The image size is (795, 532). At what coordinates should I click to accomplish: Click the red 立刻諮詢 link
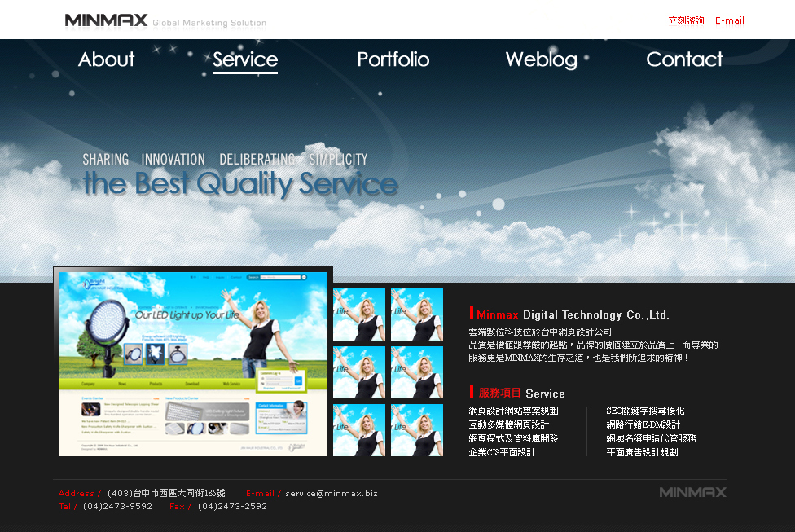point(686,21)
